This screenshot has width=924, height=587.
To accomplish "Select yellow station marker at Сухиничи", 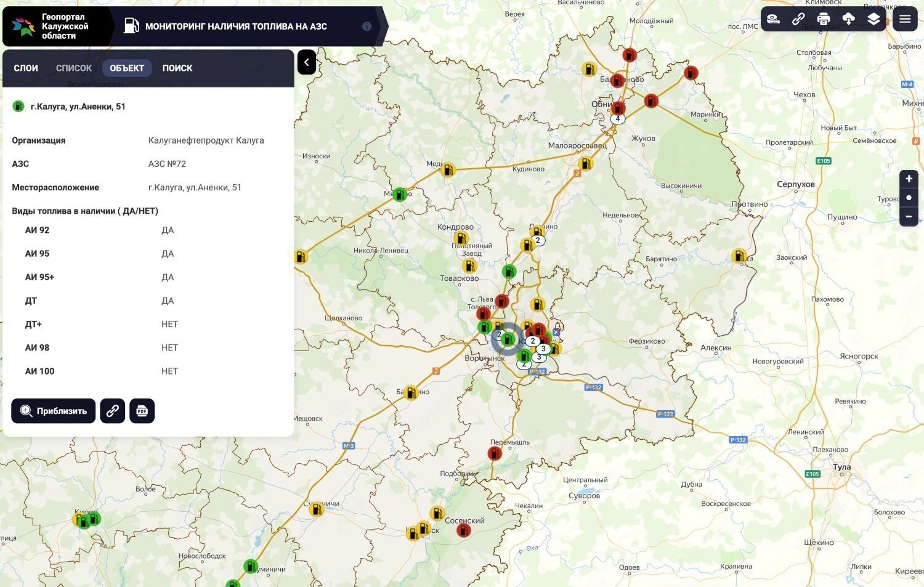I will [316, 509].
